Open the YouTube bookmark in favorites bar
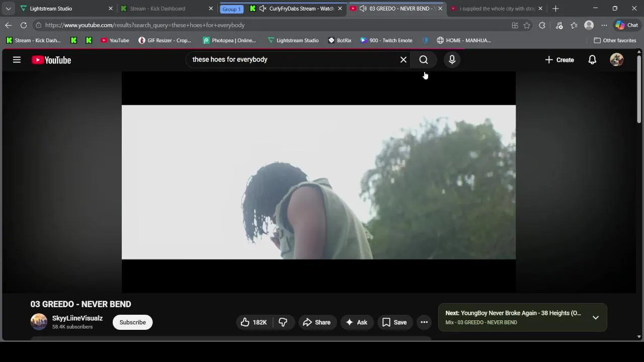644x362 pixels. 115,40
